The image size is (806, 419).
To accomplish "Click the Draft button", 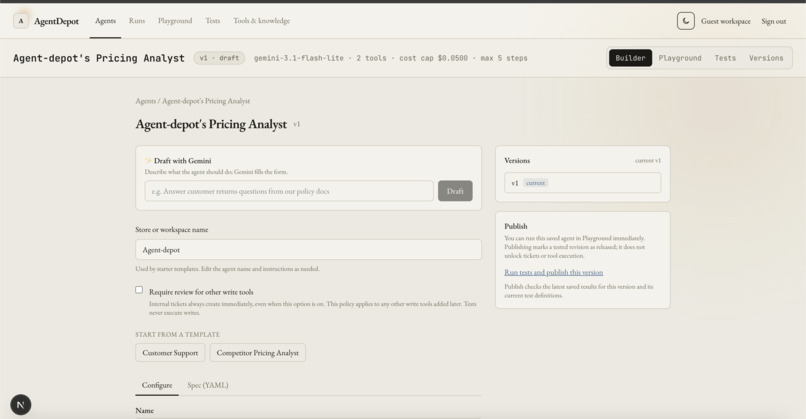I will (x=455, y=191).
